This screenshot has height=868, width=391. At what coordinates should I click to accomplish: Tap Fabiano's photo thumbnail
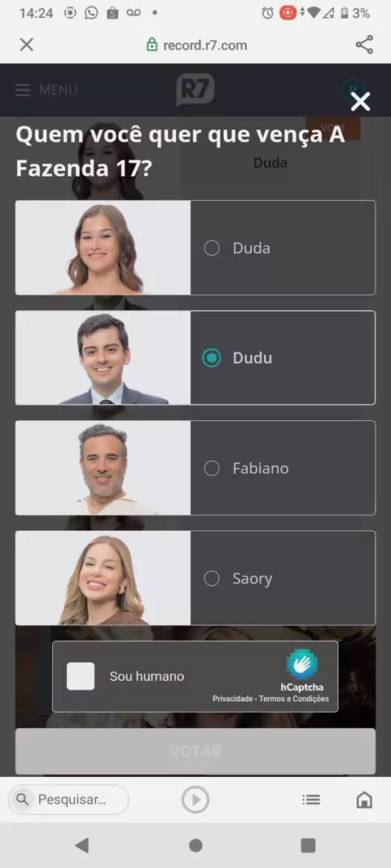pos(103,467)
